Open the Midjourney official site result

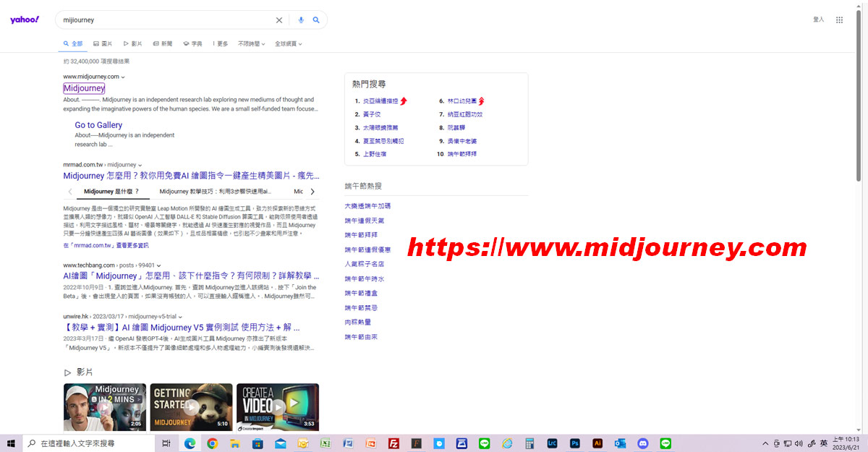[x=84, y=88]
